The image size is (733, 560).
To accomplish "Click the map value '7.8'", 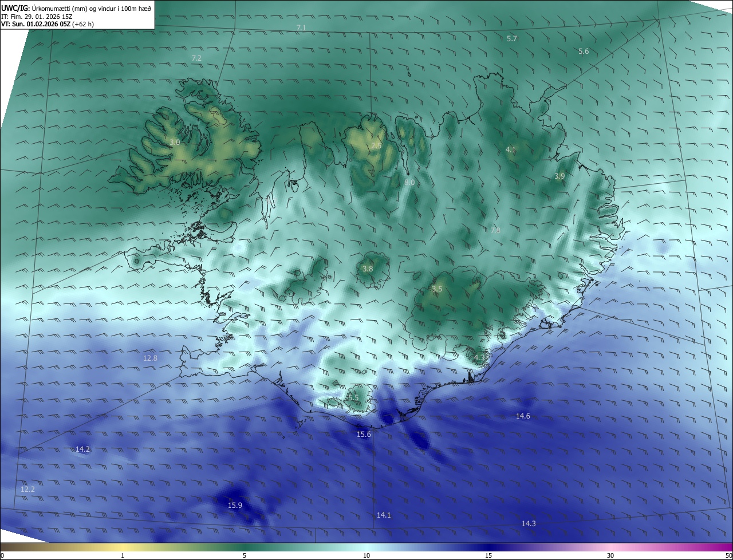I will pyautogui.click(x=496, y=230).
